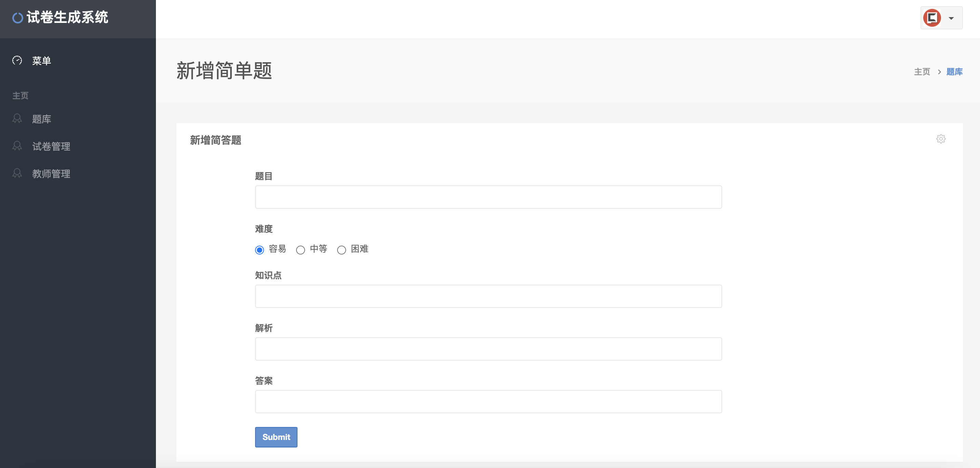
Task: Click the ribbon icon next to 教师管理
Action: pyautogui.click(x=17, y=173)
